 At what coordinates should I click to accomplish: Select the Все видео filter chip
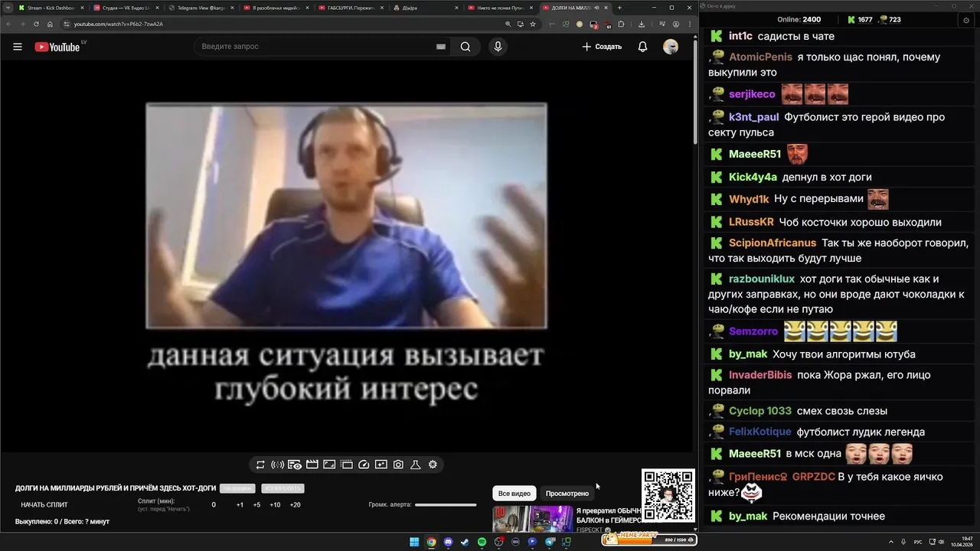[x=514, y=494]
